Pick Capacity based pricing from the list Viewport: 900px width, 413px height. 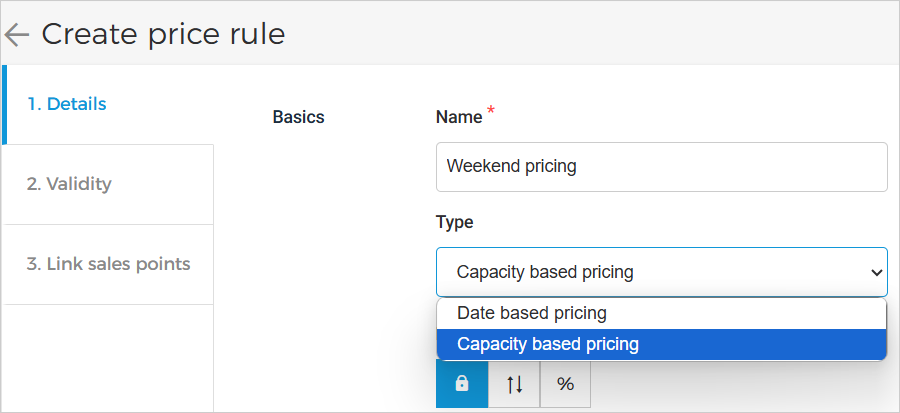(548, 344)
